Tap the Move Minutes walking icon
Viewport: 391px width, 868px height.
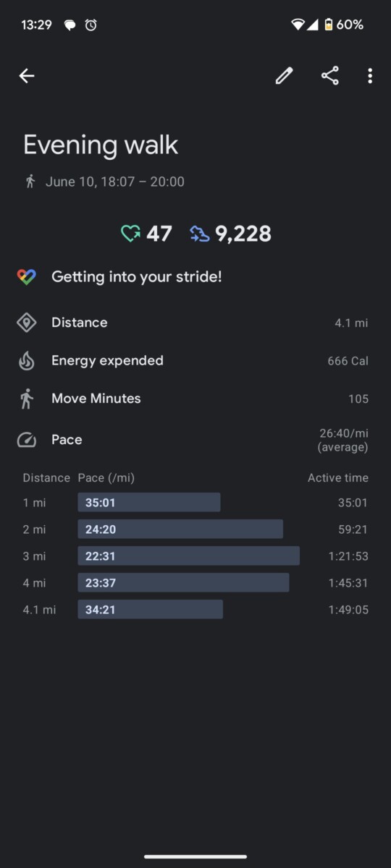click(27, 399)
